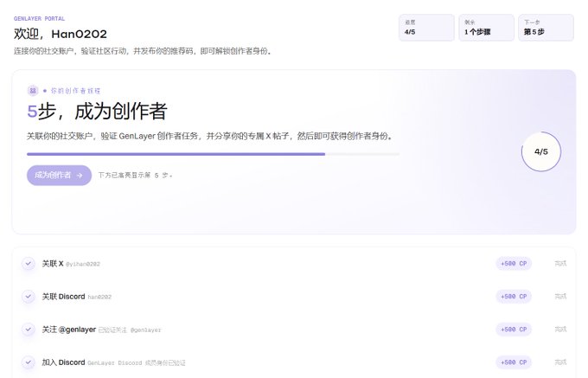
Task: Click the @yihan0202 X handle
Action: pos(83,264)
